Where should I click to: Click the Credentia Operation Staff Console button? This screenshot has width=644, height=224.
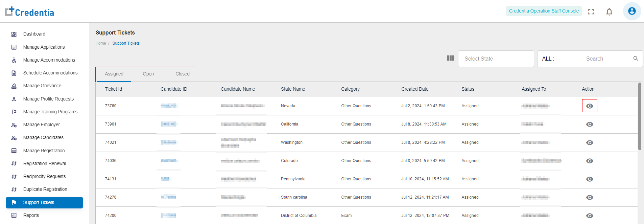tap(544, 11)
